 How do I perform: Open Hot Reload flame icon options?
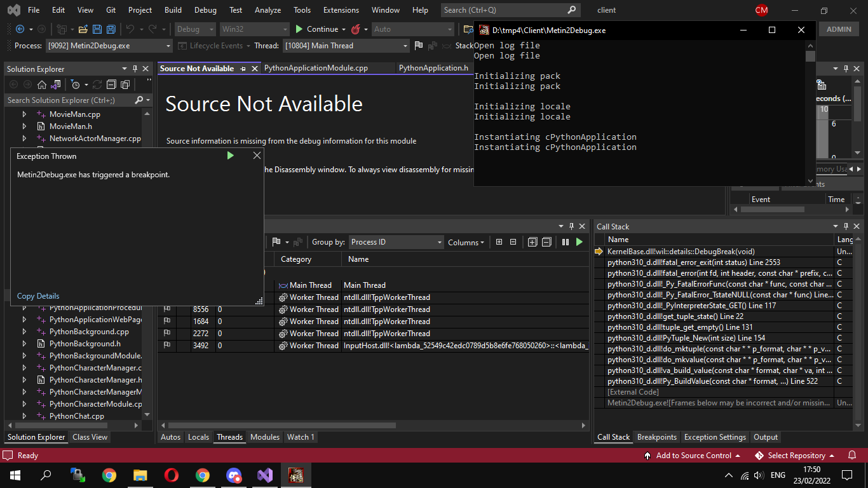pos(355,29)
